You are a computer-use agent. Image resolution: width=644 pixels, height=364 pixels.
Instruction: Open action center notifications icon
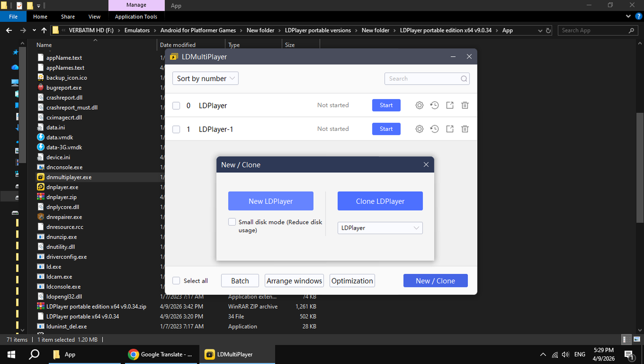629,354
